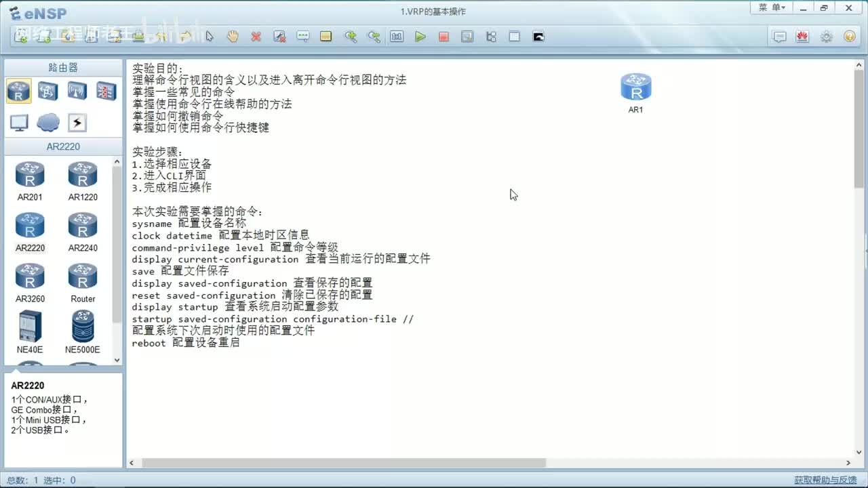This screenshot has height=488, width=868.
Task: Pick the AR201 router model
Action: 30,181
